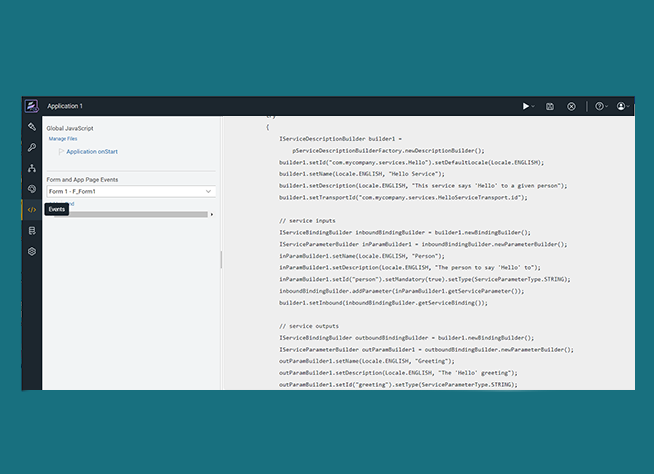Image resolution: width=654 pixels, height=474 pixels.
Task: Select the Events code icon in the sidebar
Action: coord(32,210)
